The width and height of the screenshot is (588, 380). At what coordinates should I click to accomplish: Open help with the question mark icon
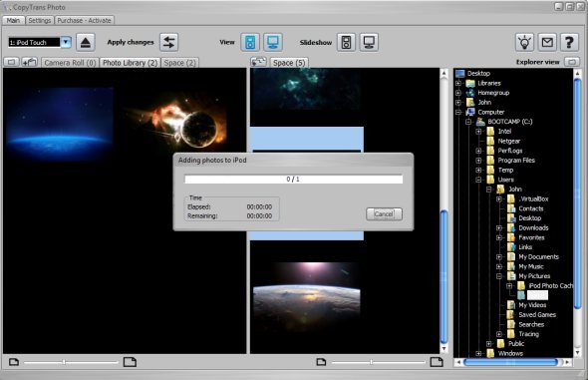coord(569,42)
